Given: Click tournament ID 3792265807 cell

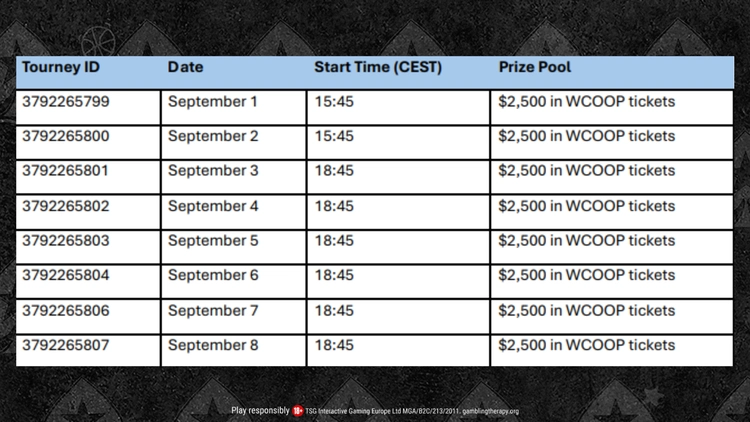Looking at the screenshot, I should coord(88,351).
